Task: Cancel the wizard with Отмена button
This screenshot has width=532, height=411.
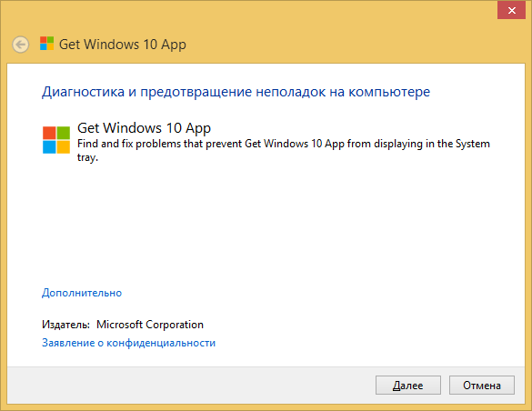Action: tap(482, 386)
